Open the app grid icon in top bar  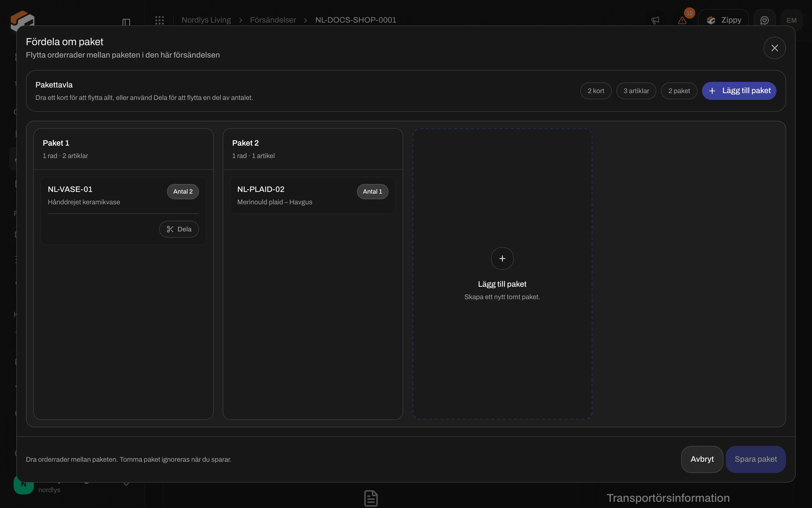[x=159, y=20]
